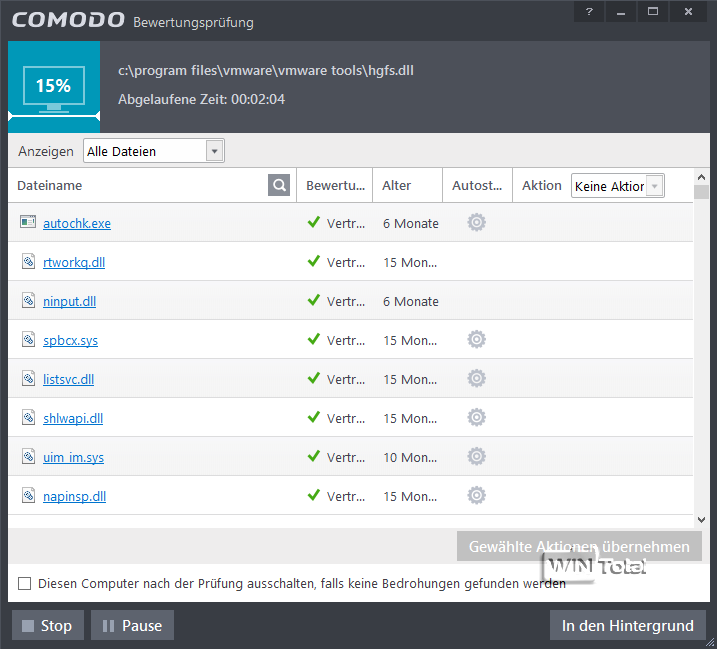Pause the running scan
717x649 pixels.
tap(133, 625)
